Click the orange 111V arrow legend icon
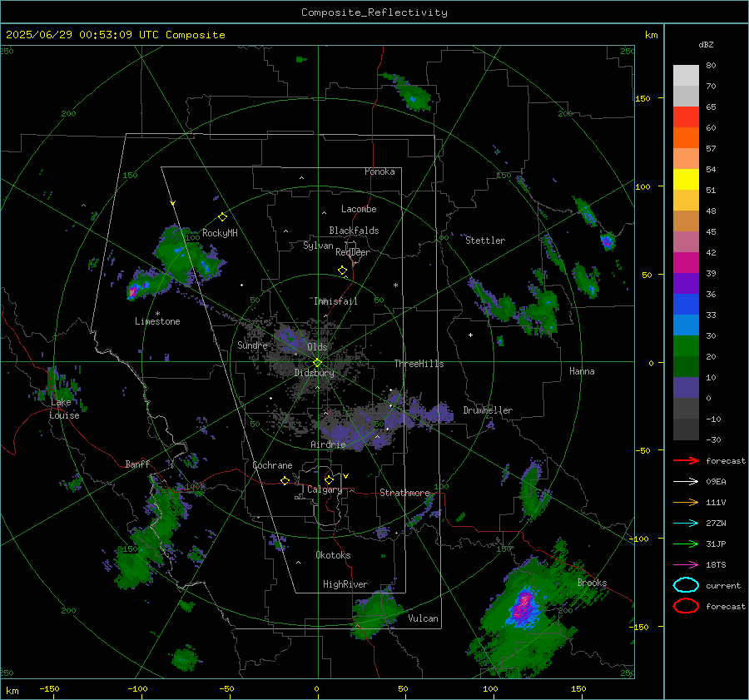The image size is (749, 700). [686, 502]
